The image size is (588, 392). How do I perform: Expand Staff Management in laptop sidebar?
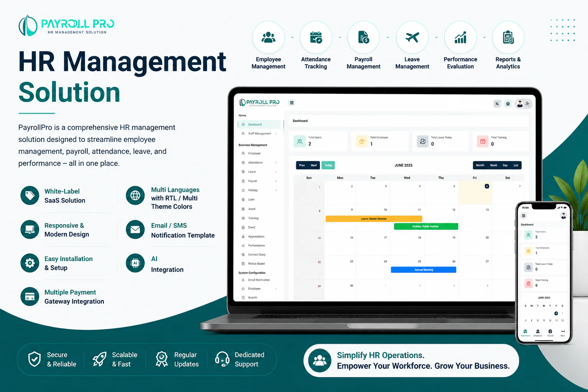click(x=260, y=134)
